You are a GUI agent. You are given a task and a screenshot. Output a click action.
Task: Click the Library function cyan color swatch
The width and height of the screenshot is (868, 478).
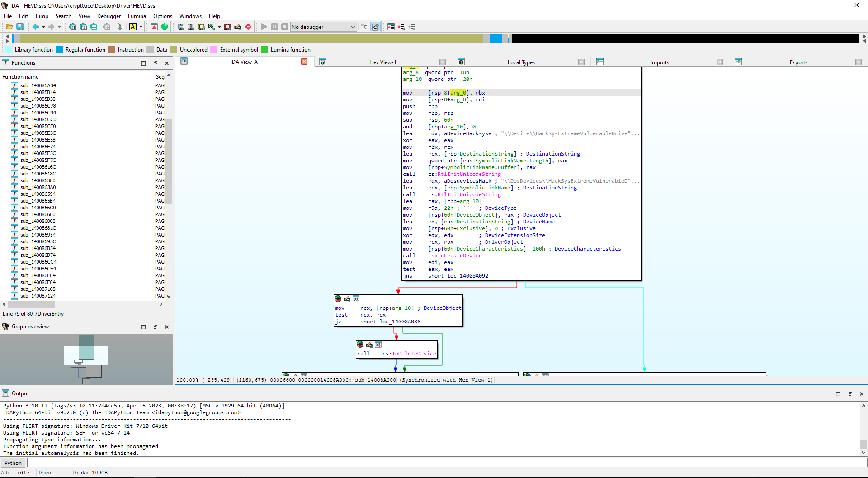(x=9, y=50)
